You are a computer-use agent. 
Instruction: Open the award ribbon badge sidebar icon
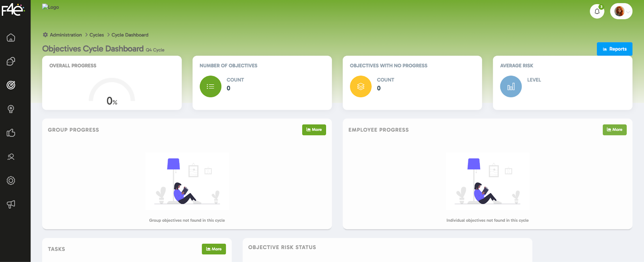click(x=11, y=109)
